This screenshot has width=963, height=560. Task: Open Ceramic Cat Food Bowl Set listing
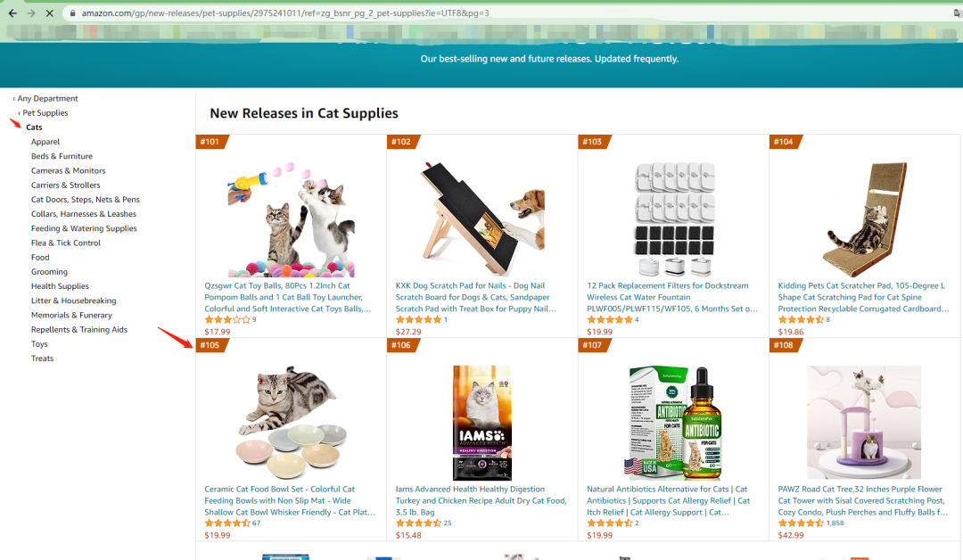289,501
